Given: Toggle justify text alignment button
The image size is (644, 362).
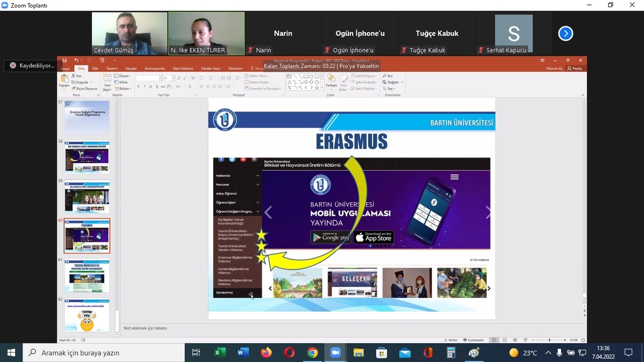Looking at the screenshot, I should pos(219,86).
